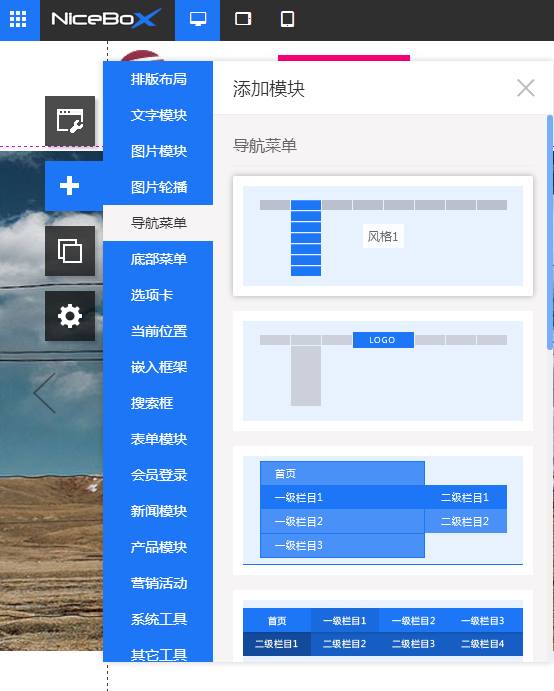The image size is (554, 691).
Task: Choose the 会员登录 category
Action: [158, 475]
